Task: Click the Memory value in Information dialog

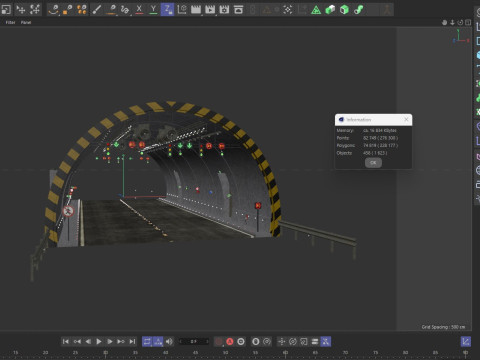Action: (380, 130)
